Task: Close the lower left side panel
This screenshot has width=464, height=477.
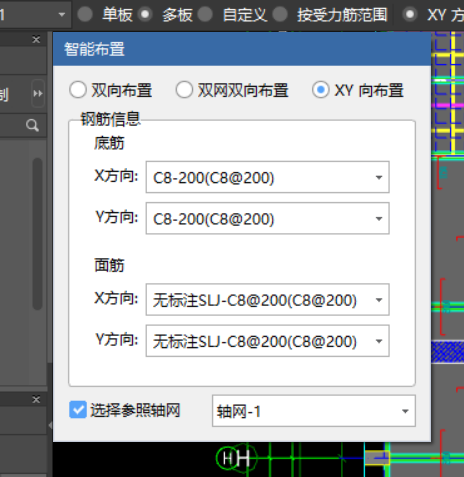Action: click(x=36, y=399)
